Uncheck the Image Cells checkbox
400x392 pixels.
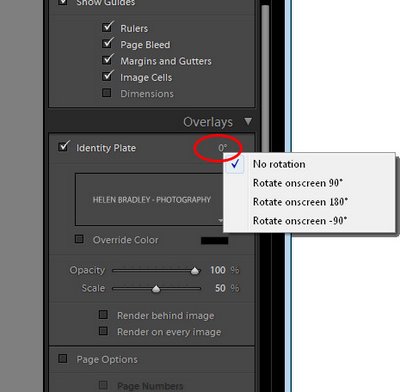point(107,76)
